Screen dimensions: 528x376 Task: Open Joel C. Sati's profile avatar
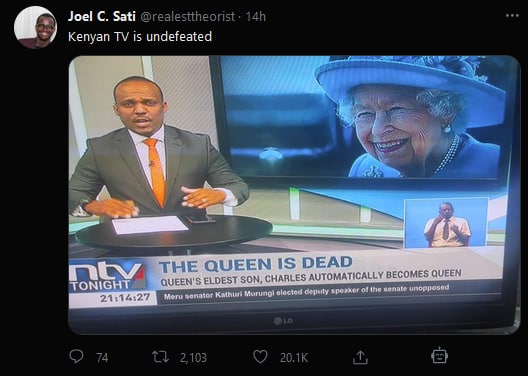(x=35, y=27)
